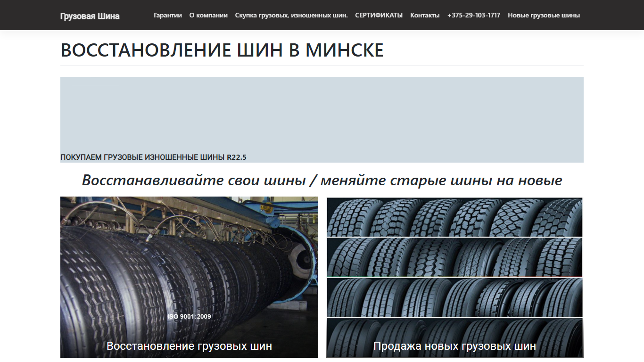644x362 pixels.
Task: Open the Грузовая Шина home logo link
Action: 90,16
